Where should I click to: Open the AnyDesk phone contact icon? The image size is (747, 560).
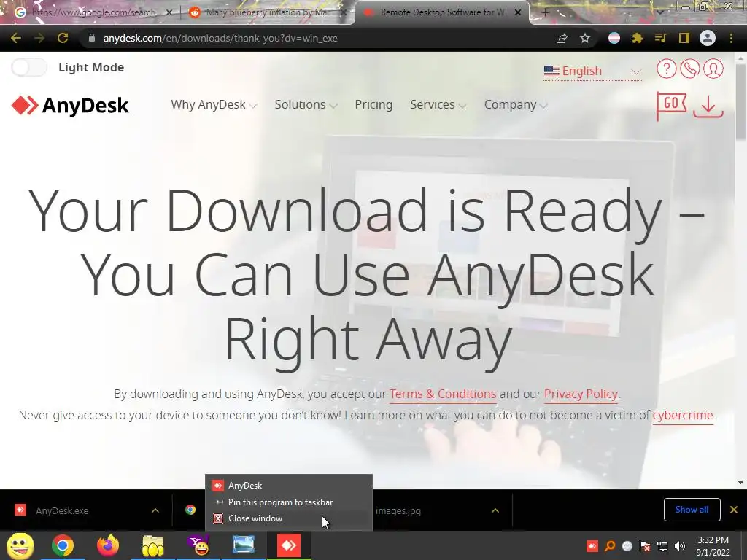(690, 69)
